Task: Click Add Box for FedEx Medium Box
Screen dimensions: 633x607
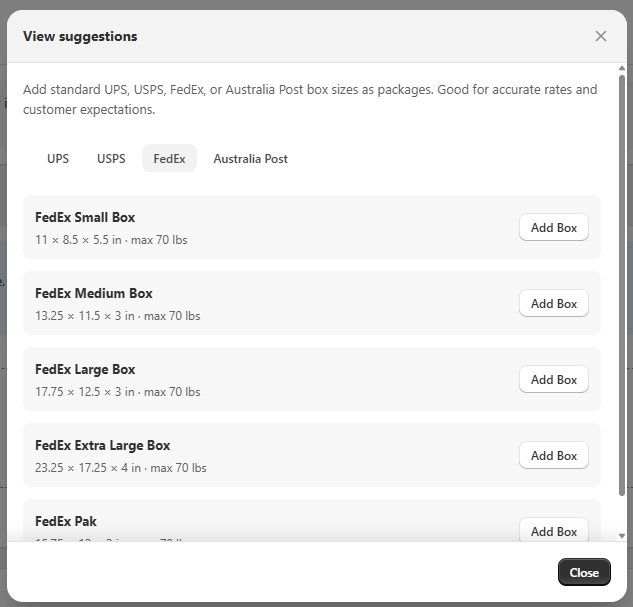Action: pos(553,304)
